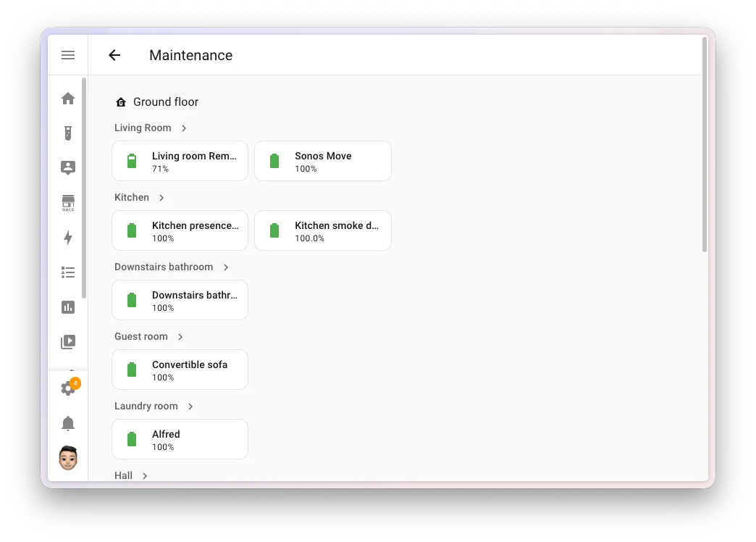Click the sidebar vertical scrollbar

84,188
